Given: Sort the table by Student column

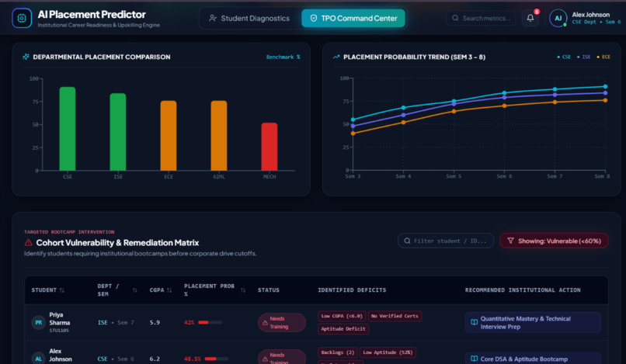Looking at the screenshot, I should click(x=62, y=290).
